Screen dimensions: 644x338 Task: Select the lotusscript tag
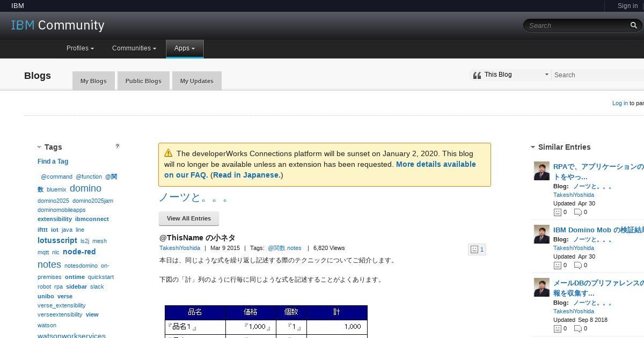(57, 240)
